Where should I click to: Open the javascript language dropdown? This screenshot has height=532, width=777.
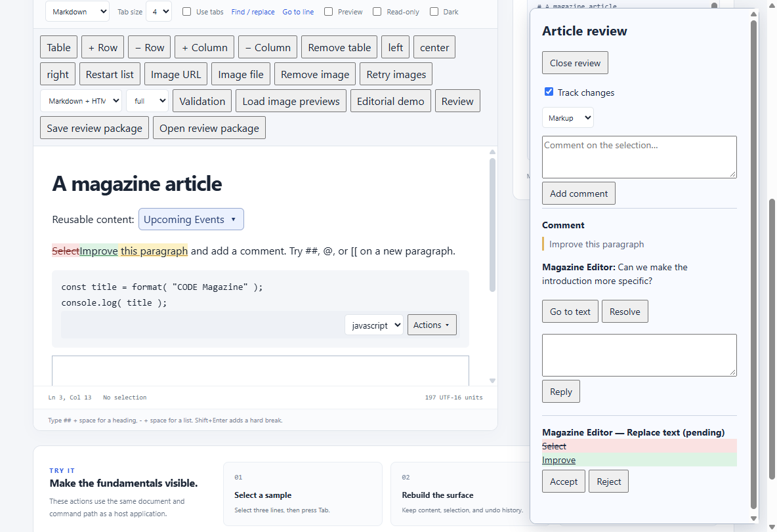pos(374,325)
